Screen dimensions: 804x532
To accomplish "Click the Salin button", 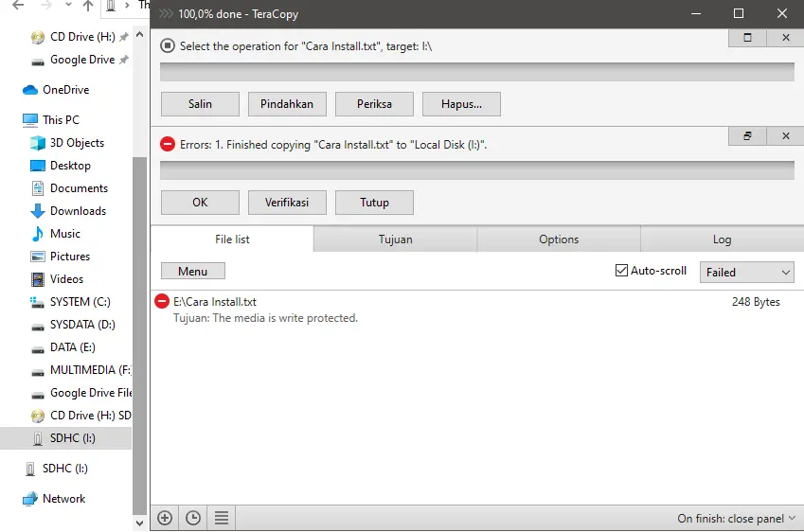I will (x=200, y=104).
